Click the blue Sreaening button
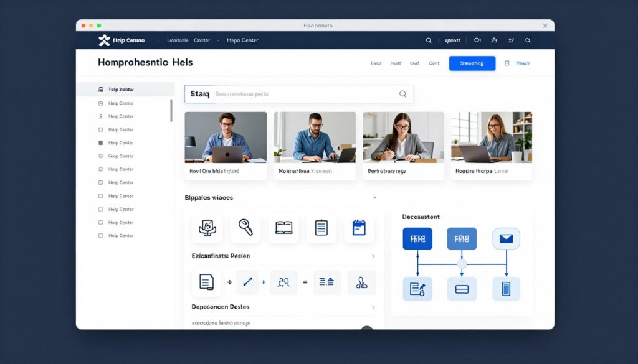Image resolution: width=638 pixels, height=364 pixels. coord(472,63)
